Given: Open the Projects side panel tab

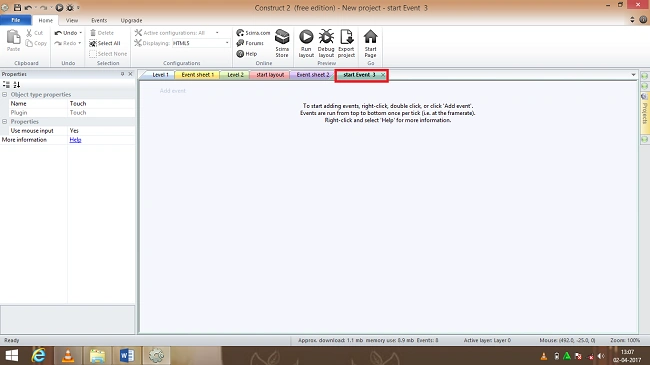Looking at the screenshot, I should pos(645,113).
